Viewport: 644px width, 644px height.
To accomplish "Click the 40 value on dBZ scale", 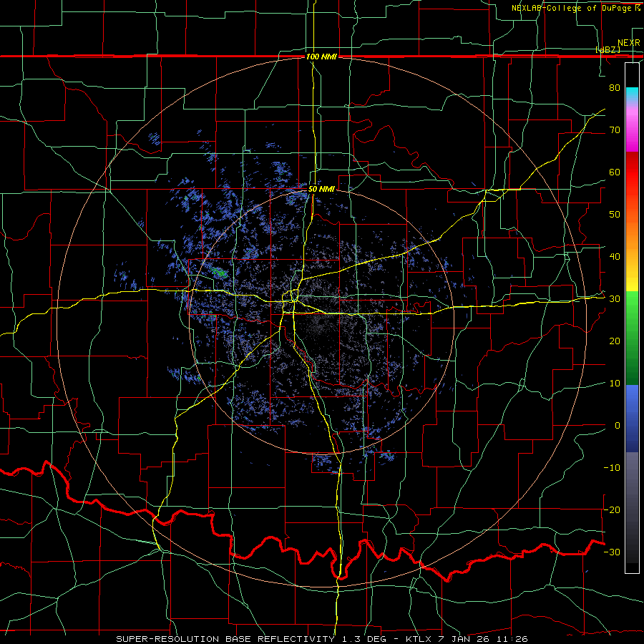I will pos(615,257).
